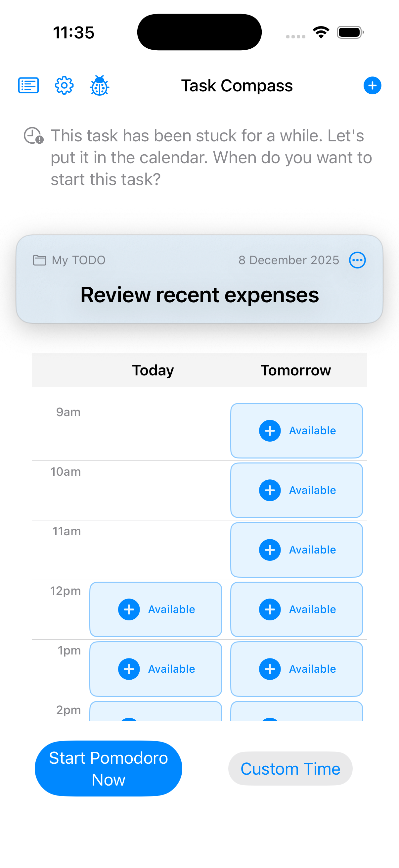The height and width of the screenshot is (868, 399).
Task: Tap the ladybug debug icon
Action: click(99, 86)
